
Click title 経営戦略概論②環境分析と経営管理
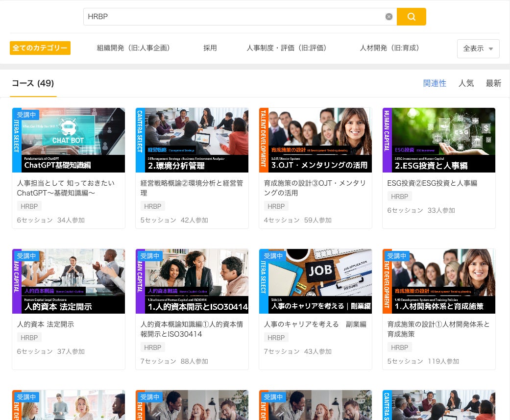tap(192, 188)
